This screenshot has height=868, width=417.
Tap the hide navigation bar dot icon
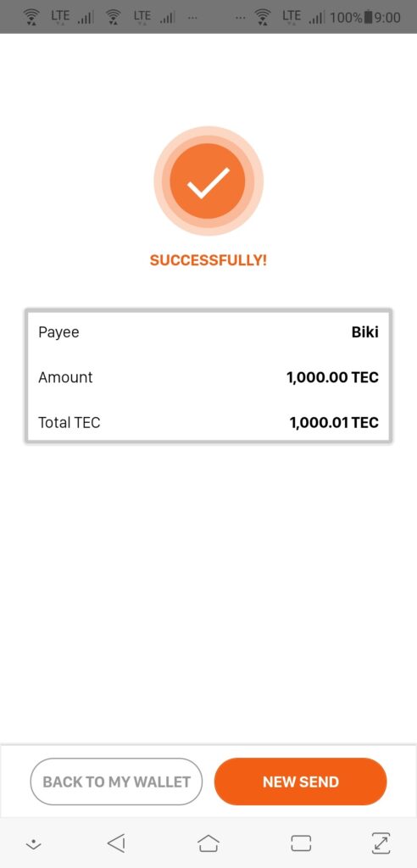pos(34,844)
